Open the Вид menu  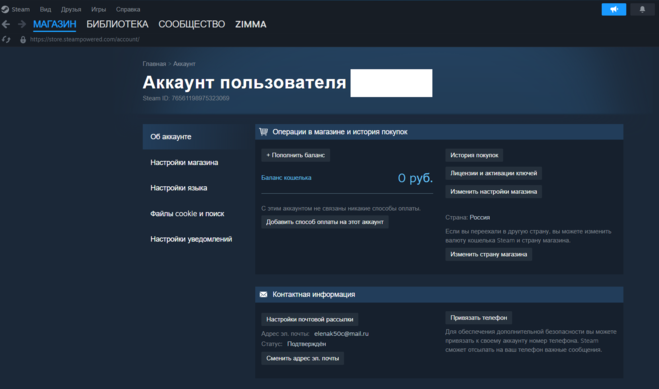(x=45, y=9)
